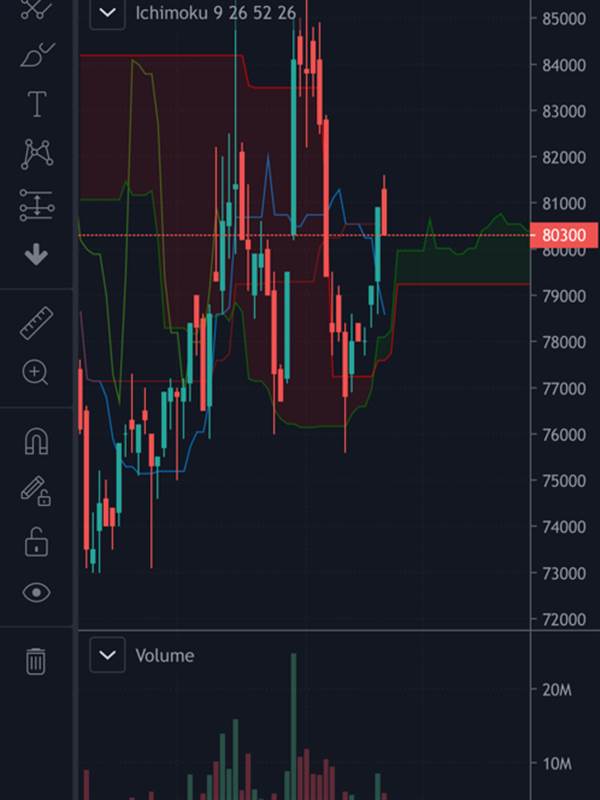Click the Volume indicator title
This screenshot has height=800, width=600.
click(164, 656)
